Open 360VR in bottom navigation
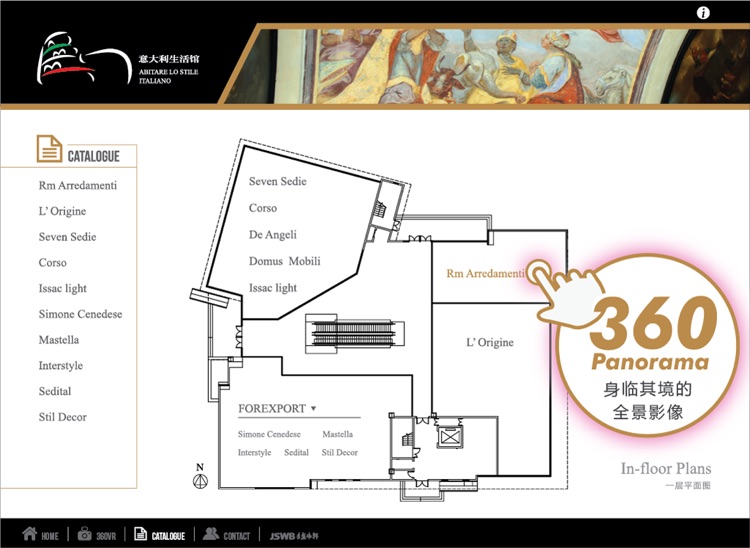Screen dimensions: 750x548 (106, 536)
